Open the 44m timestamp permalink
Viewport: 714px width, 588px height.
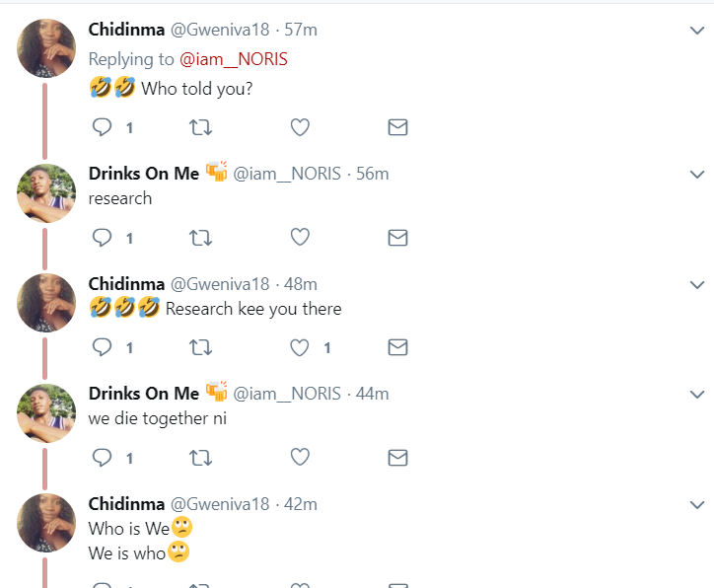(x=372, y=394)
